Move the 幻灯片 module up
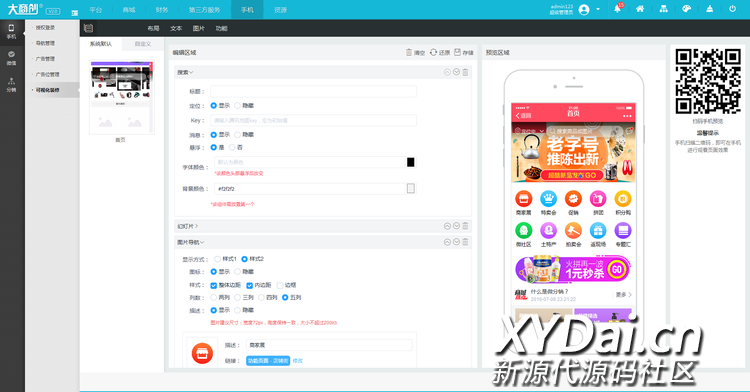750x392 pixels. [x=447, y=226]
